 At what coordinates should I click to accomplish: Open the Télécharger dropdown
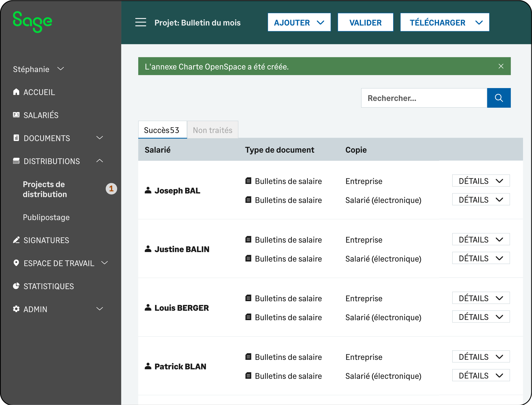pyautogui.click(x=445, y=22)
